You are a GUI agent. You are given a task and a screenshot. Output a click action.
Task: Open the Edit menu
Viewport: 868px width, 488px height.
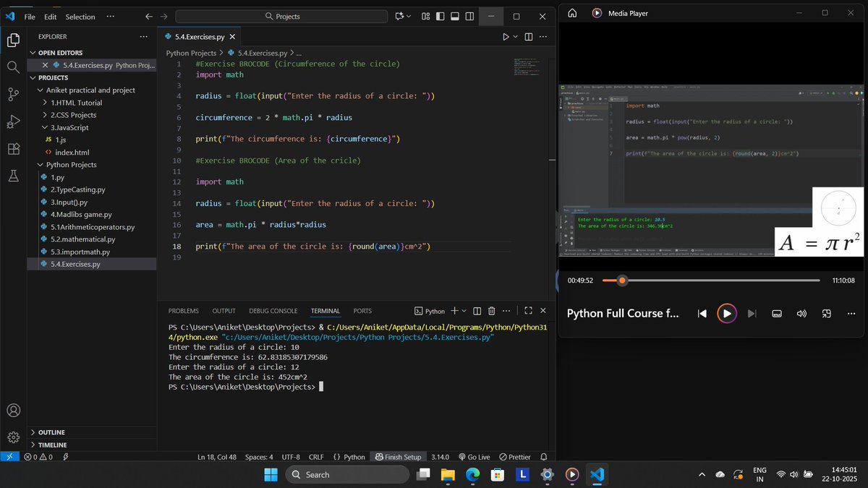[50, 17]
